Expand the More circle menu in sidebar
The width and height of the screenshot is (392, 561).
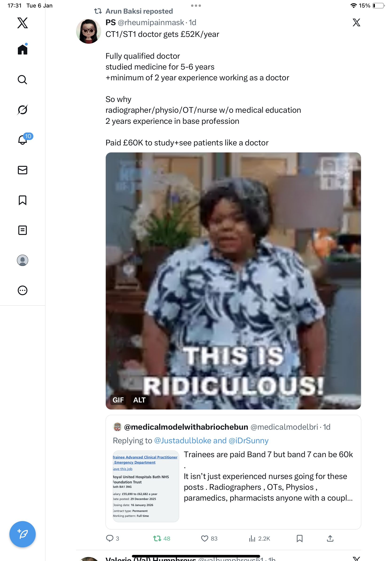pyautogui.click(x=23, y=290)
